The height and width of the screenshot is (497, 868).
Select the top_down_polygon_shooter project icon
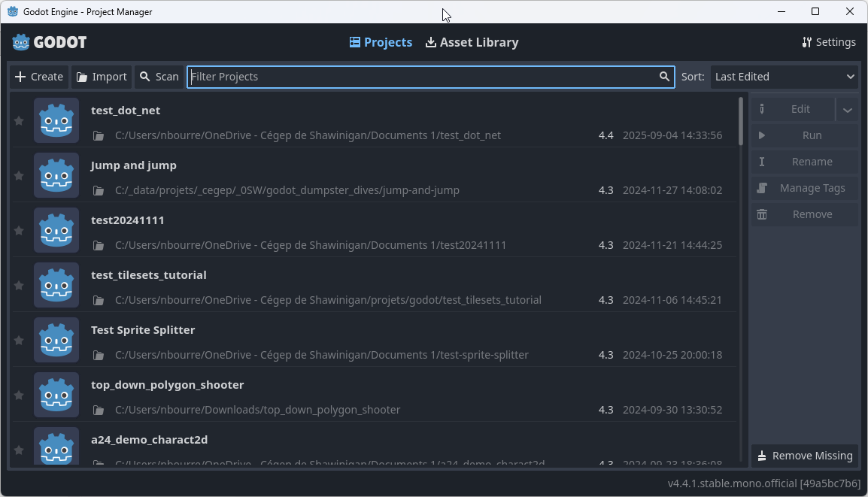click(x=56, y=394)
